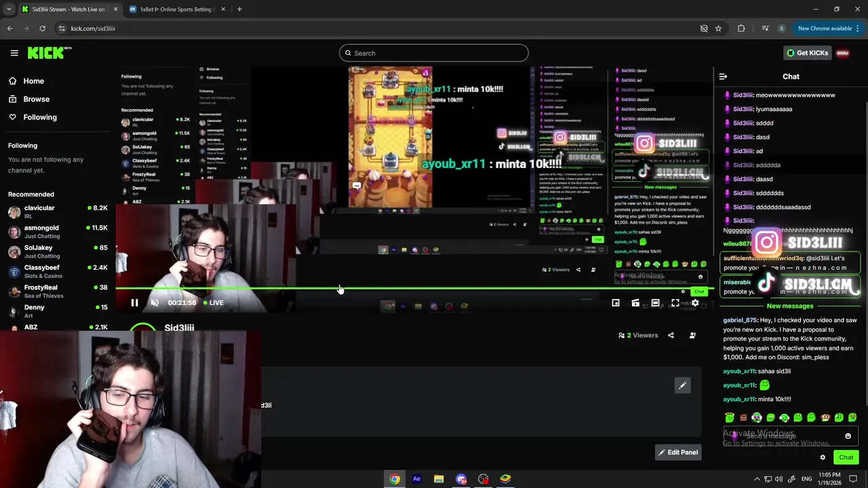868x488 pixels.
Task: Toggle picture-in-picture mode
Action: [x=616, y=303]
